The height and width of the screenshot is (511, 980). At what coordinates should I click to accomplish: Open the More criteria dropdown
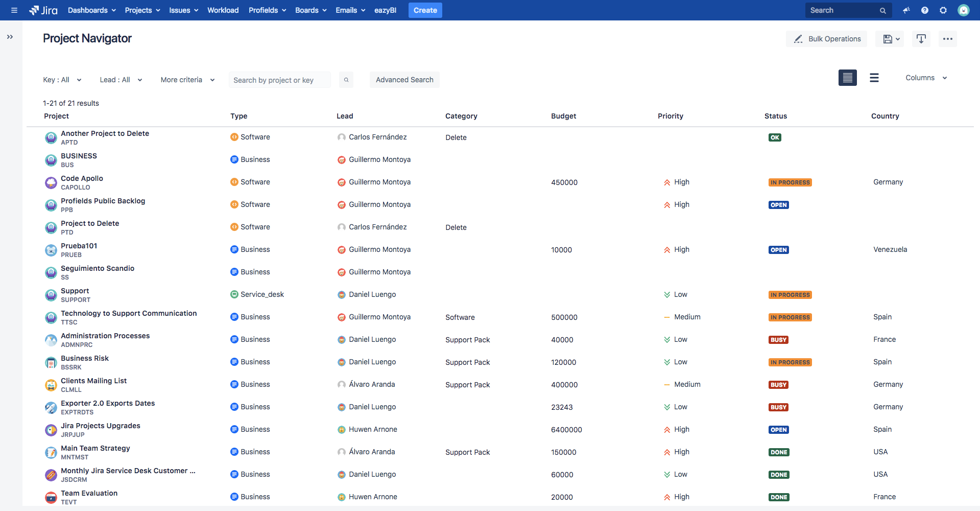point(187,80)
